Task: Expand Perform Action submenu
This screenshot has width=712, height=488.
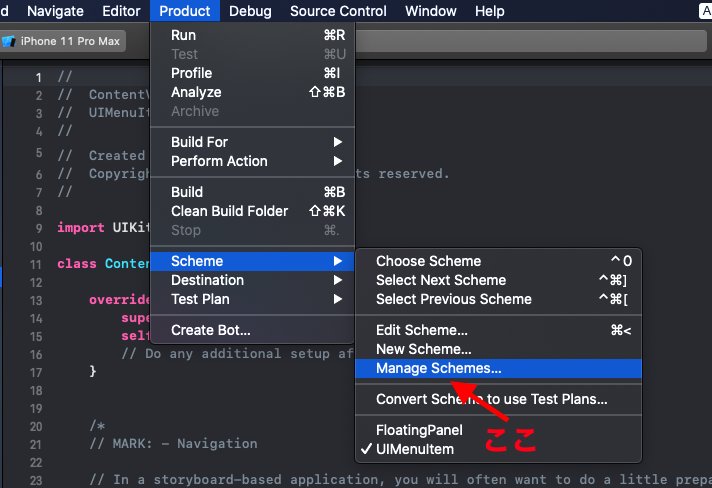Action: [x=252, y=161]
